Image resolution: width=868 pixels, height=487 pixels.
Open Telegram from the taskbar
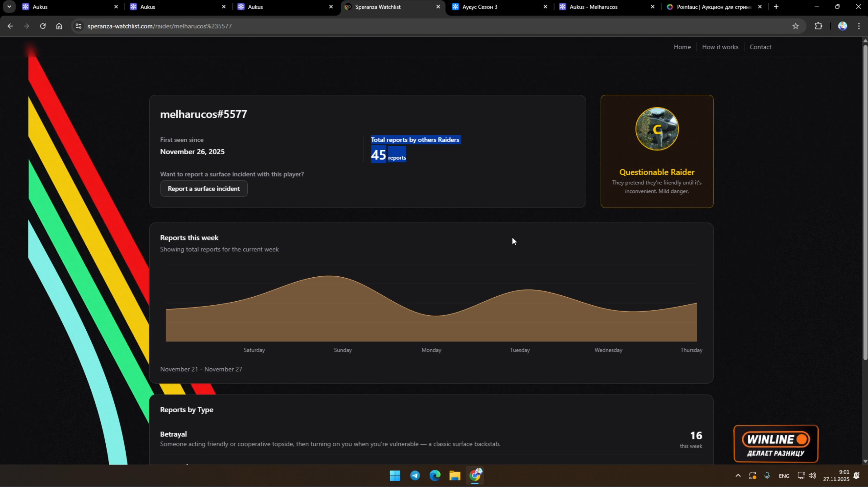click(x=415, y=476)
